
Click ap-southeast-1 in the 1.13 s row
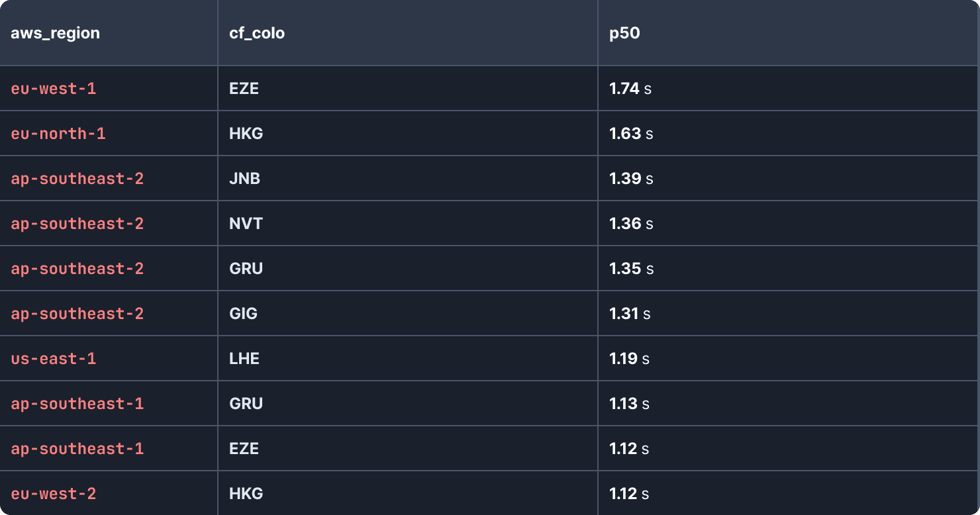click(77, 404)
